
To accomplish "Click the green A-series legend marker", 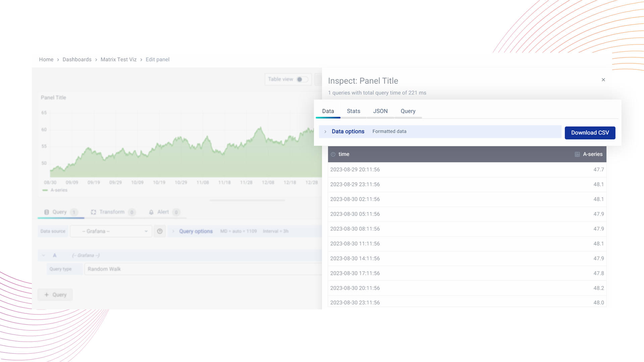I will click(45, 190).
